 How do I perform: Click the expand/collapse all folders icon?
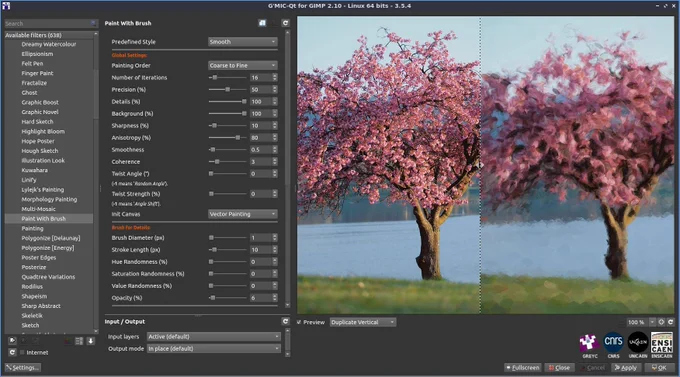tap(79, 341)
